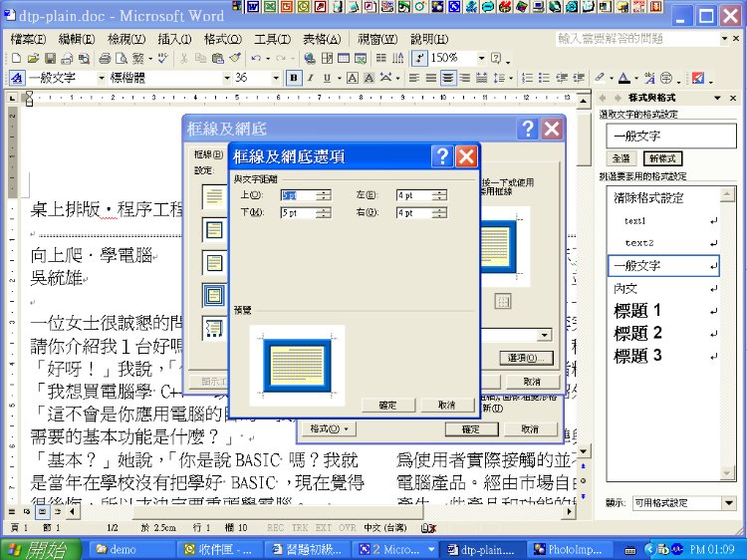Click the 選項(O)... button
This screenshot has width=747, height=560.
point(527,358)
